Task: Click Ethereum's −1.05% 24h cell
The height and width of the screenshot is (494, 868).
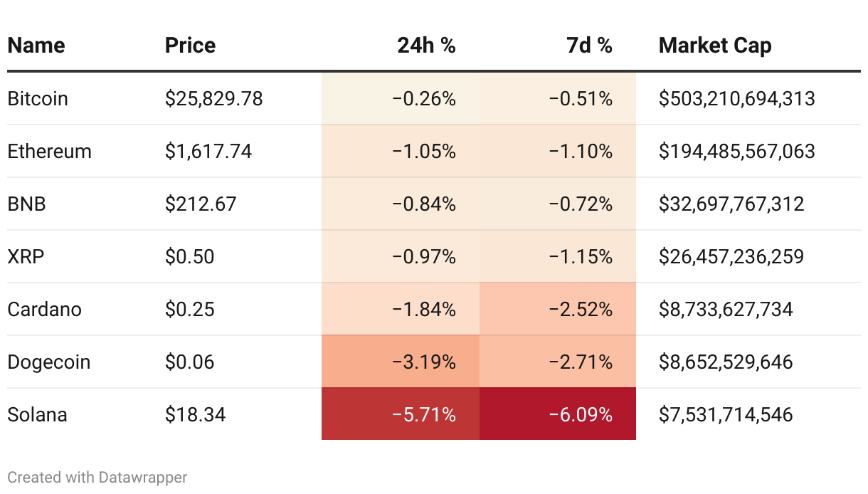Action: coord(401,151)
